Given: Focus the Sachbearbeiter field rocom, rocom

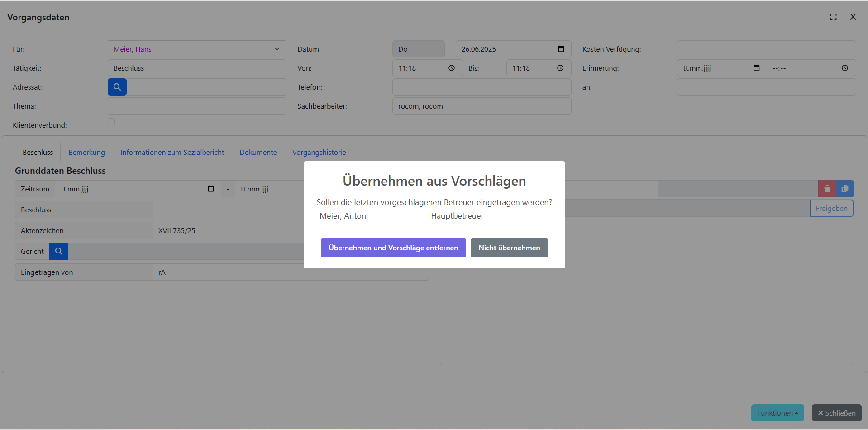Looking at the screenshot, I should 482,106.
